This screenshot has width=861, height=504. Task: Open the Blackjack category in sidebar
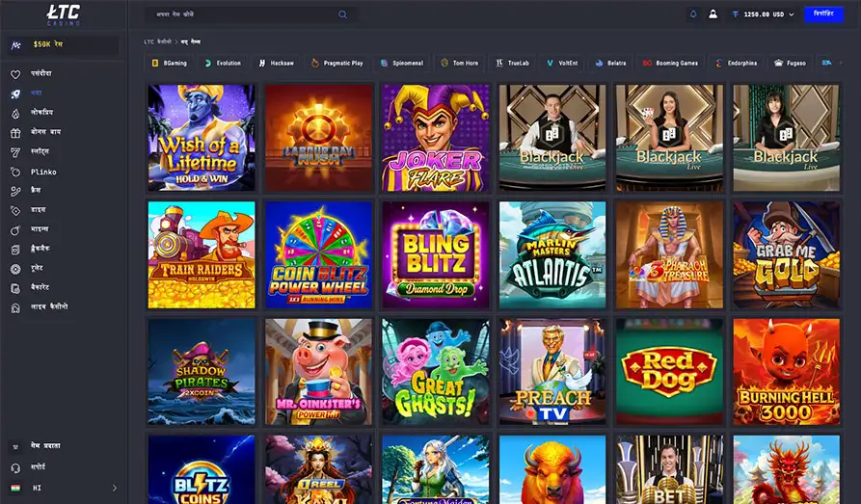[40, 249]
